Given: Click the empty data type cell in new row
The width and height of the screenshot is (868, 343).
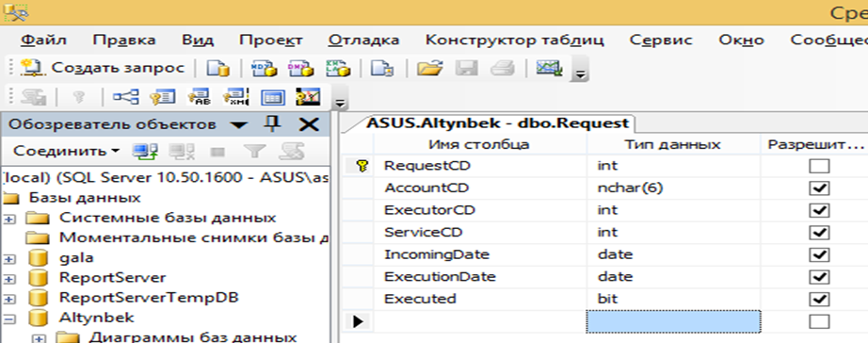Looking at the screenshot, I should pyautogui.click(x=673, y=321).
